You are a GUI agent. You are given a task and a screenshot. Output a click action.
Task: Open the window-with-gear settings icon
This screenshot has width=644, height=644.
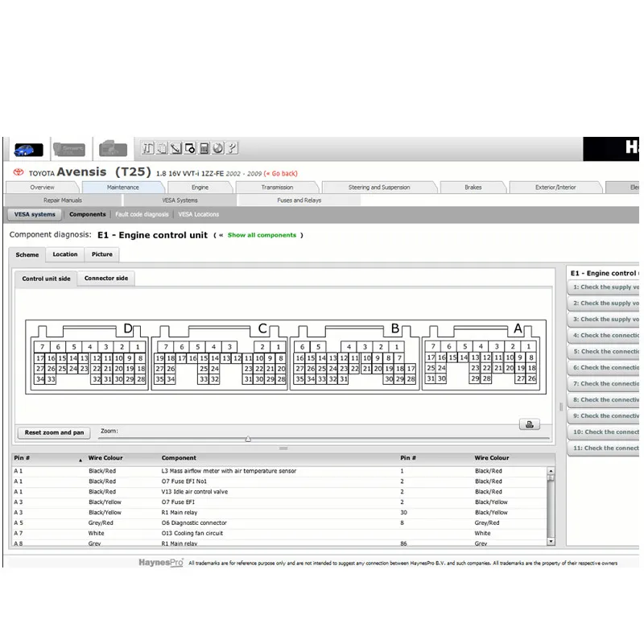click(190, 148)
